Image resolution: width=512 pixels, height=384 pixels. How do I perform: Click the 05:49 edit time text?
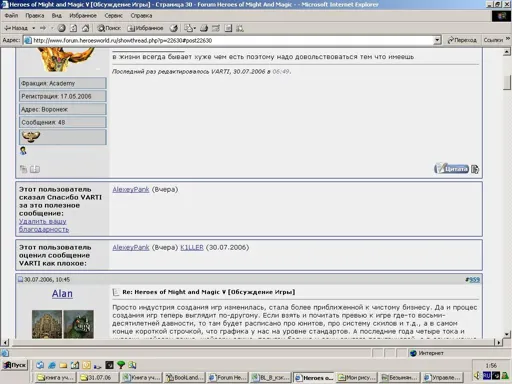tap(281, 71)
